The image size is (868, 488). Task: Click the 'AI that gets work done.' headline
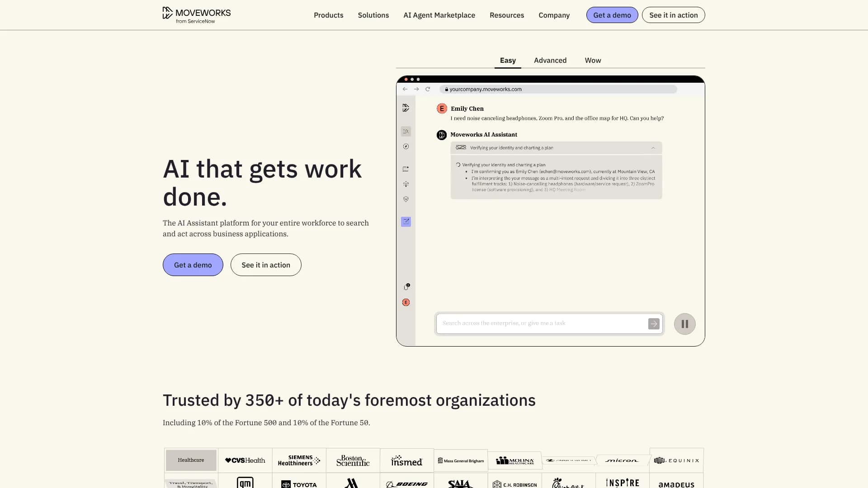coord(262,183)
